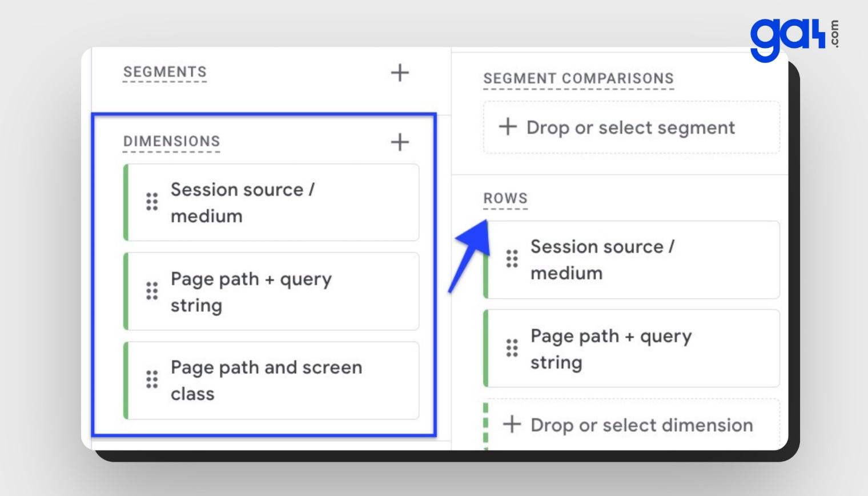Grab handle of Page path and screen class dimension
The height and width of the screenshot is (496, 868).
click(152, 379)
